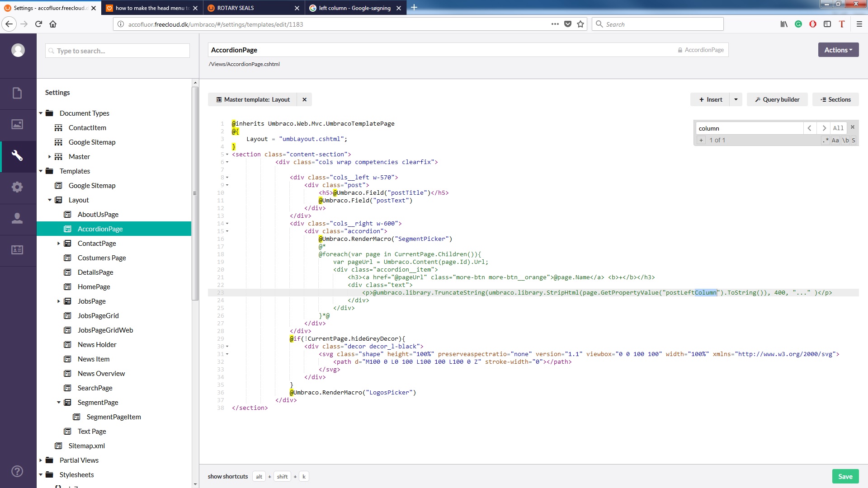Save page to Pocket icon
868x488 pixels.
pos(568,24)
